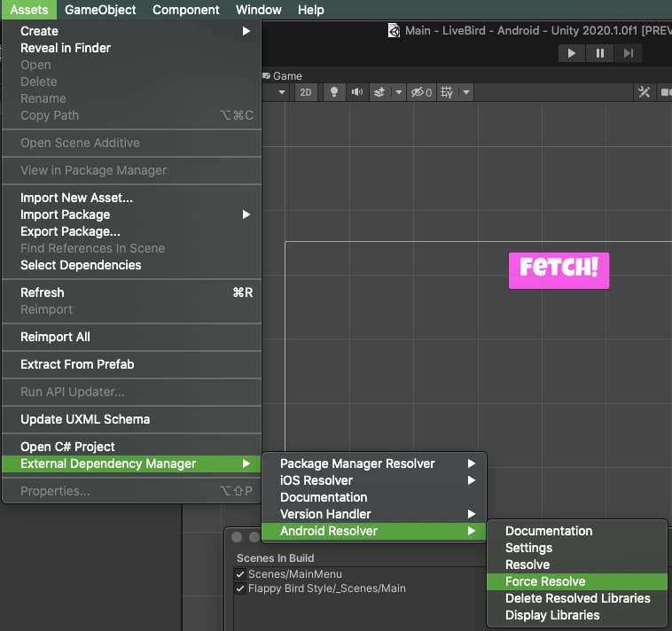Uncheck Scenes/MainMenu in build list

coord(240,574)
